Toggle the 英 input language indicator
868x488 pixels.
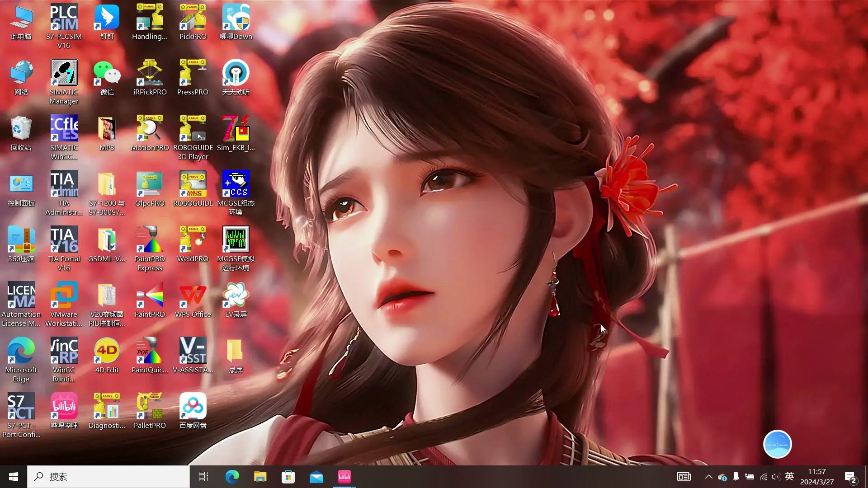(789, 476)
